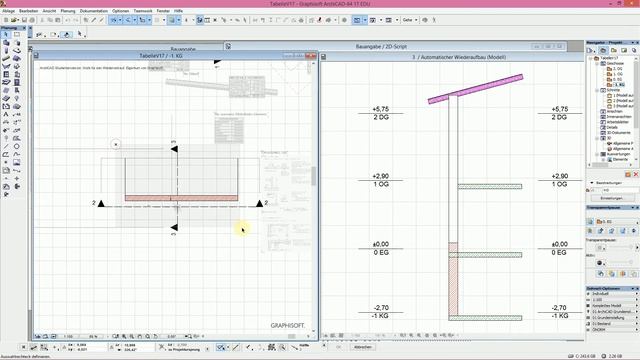
Task: Toggle the Trace reference button in toolbar
Action: (172, 20)
